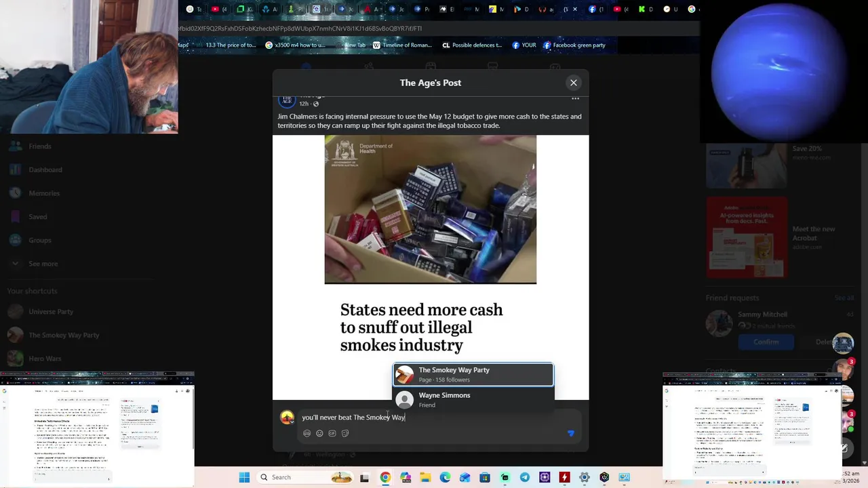The height and width of the screenshot is (488, 868).
Task: Select The Smokey Way Party mention suggestion
Action: 473,375
